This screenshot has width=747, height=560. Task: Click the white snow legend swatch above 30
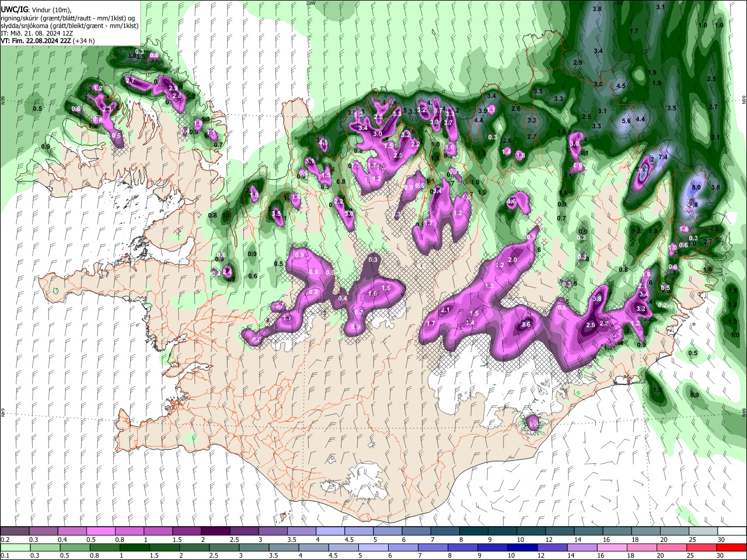731,531
